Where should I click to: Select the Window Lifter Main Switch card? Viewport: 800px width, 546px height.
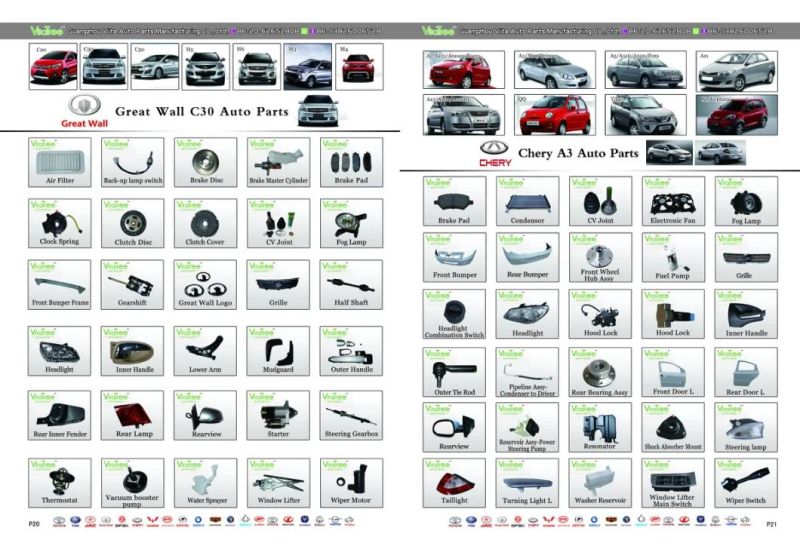673,482
